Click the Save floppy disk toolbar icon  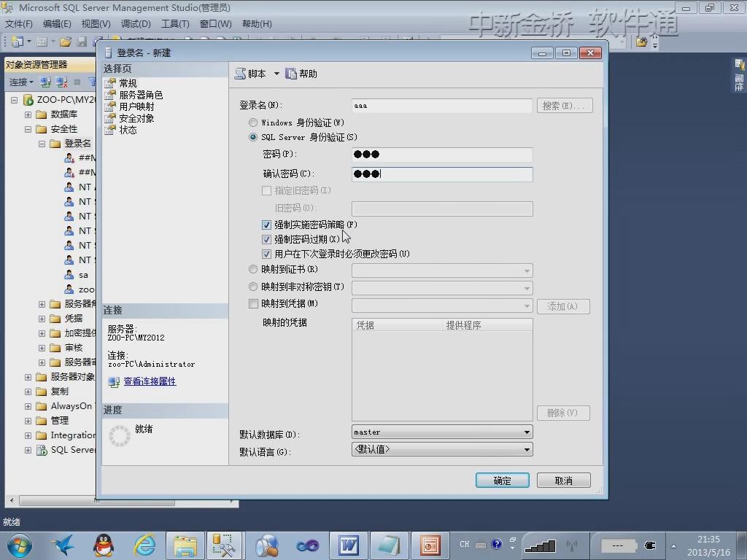coord(82,42)
